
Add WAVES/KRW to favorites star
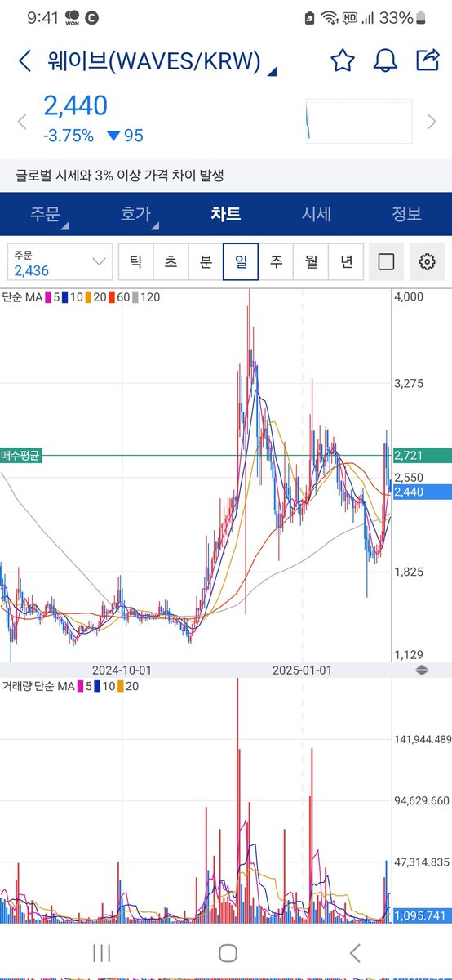pyautogui.click(x=343, y=60)
